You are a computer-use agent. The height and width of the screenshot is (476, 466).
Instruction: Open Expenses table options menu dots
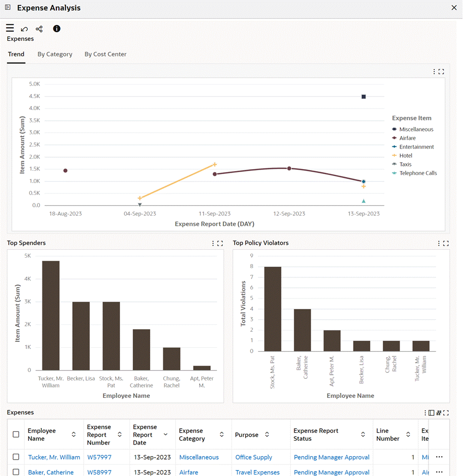pyautogui.click(x=425, y=413)
